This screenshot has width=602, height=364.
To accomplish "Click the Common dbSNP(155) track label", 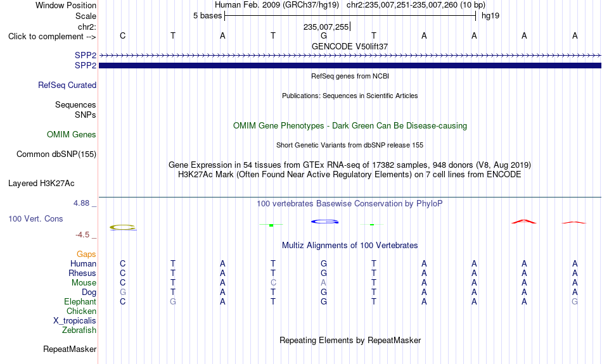I will tap(56, 154).
